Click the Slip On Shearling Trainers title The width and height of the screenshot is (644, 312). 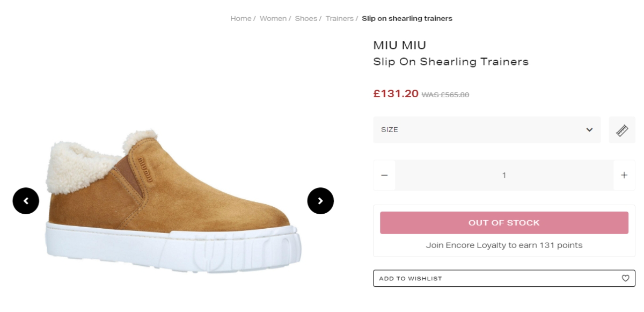point(451,62)
